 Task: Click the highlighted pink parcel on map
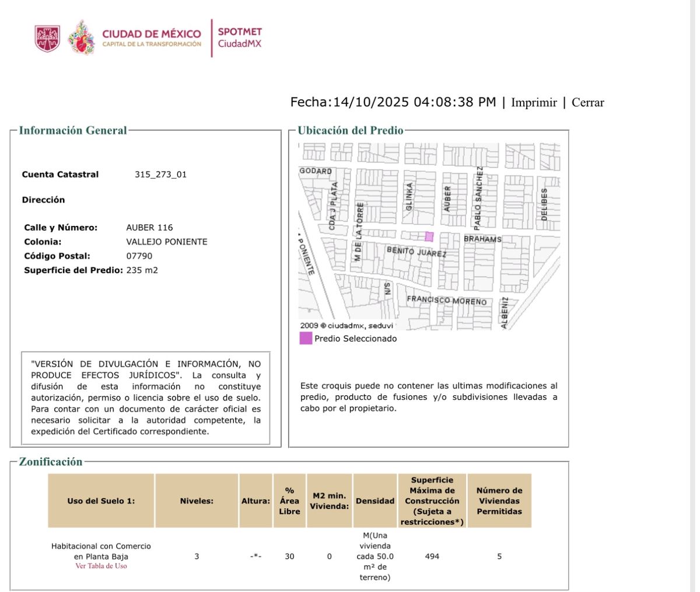[429, 236]
